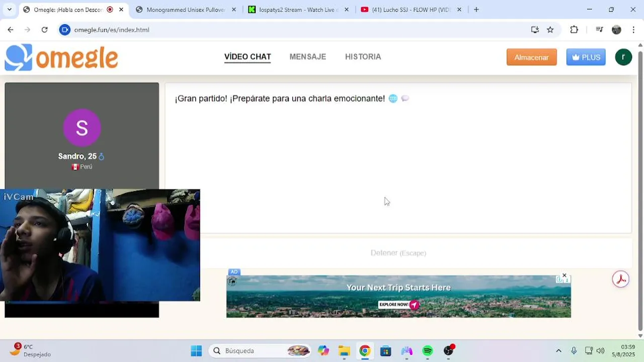Open Chrome taskbar icon
Viewport: 644px width, 362px height.
pyautogui.click(x=365, y=351)
